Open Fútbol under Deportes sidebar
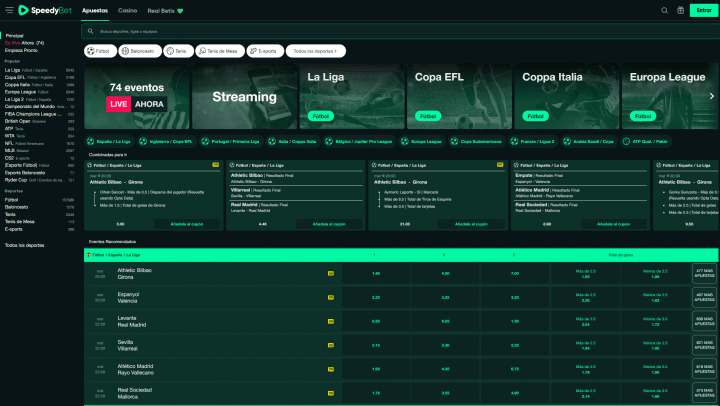720x406 pixels. click(39, 200)
